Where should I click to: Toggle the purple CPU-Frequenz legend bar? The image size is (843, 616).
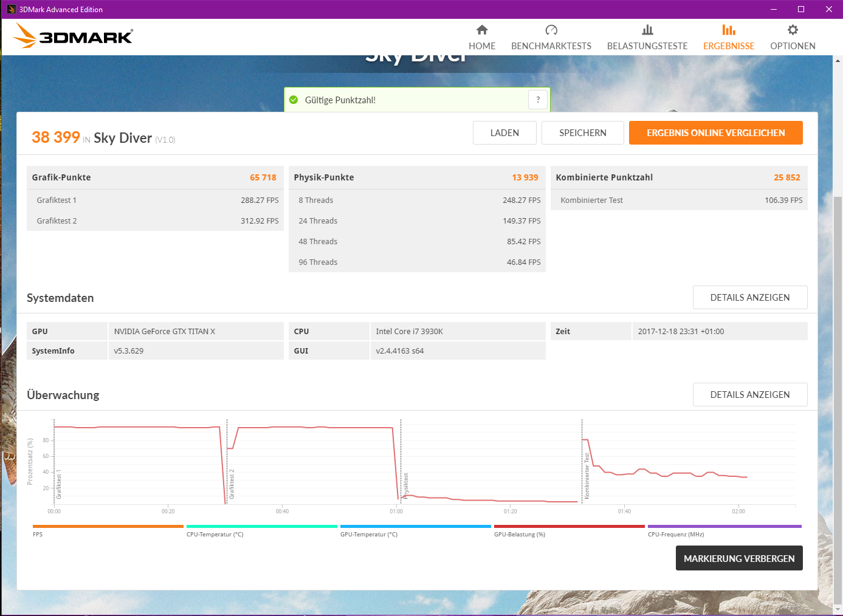tap(724, 526)
